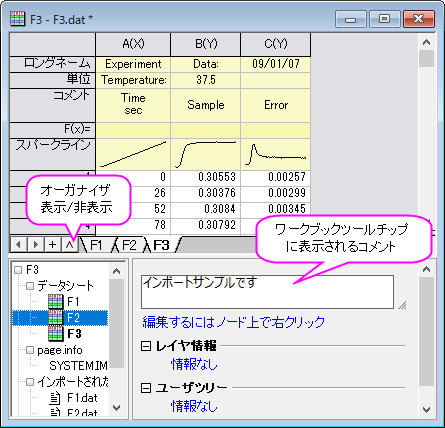Viewport: 445px width, 428px height.
Task: Click the 37.5 cell
Action: [206, 80]
